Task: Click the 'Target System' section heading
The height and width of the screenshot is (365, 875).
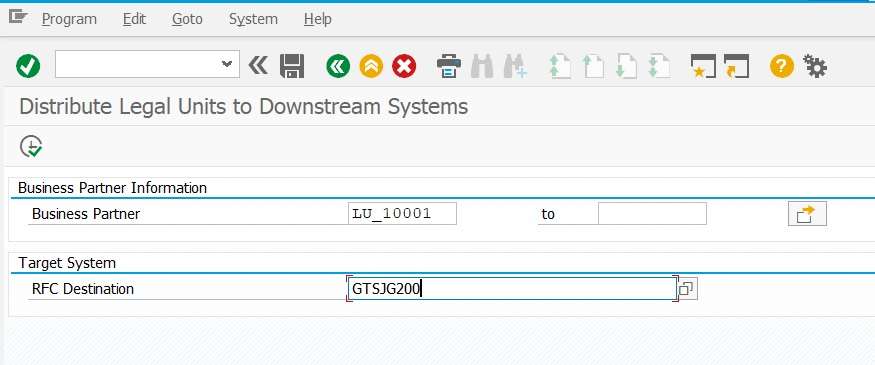Action: [67, 263]
